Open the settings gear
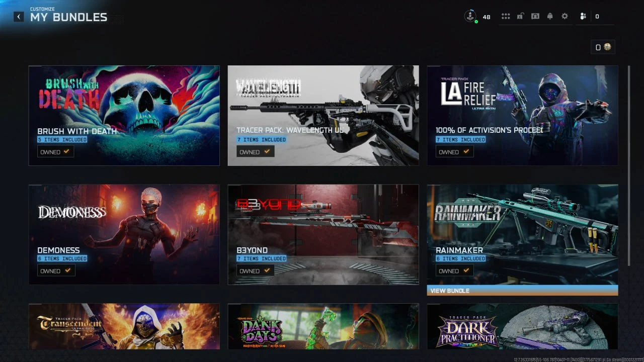 click(565, 16)
